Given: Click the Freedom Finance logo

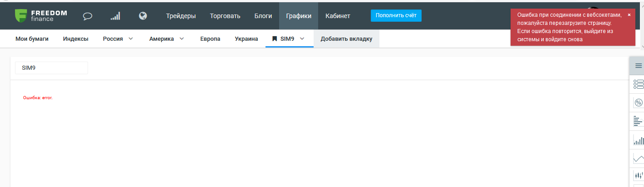Looking at the screenshot, I should point(41,16).
